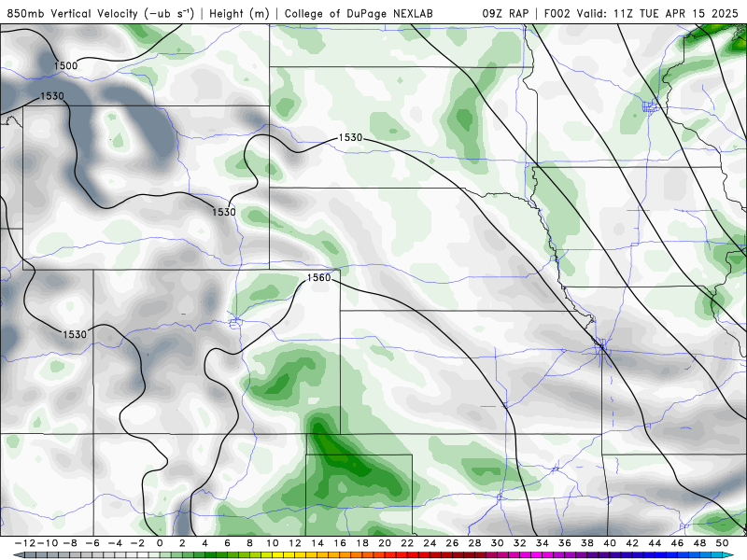Image resolution: width=747 pixels, height=560 pixels.
Task: Click the '09Z RAP' model run text
Action: point(505,14)
